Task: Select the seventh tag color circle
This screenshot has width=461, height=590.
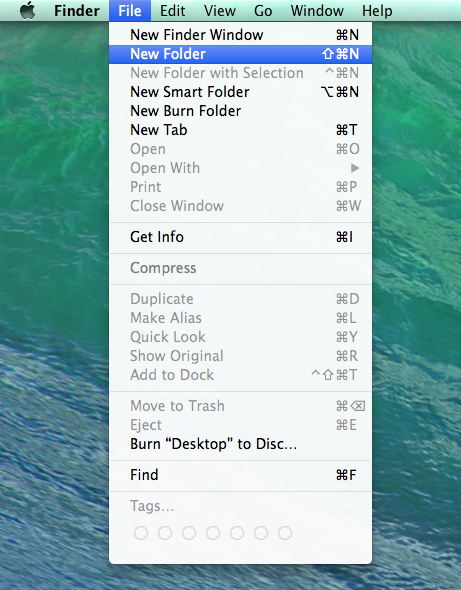Action: click(x=285, y=533)
